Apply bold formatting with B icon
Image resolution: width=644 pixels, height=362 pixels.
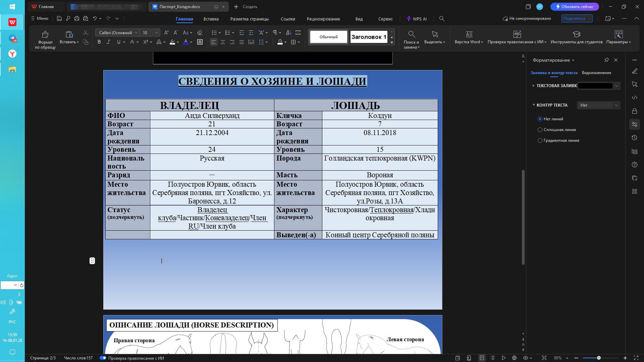(x=99, y=42)
